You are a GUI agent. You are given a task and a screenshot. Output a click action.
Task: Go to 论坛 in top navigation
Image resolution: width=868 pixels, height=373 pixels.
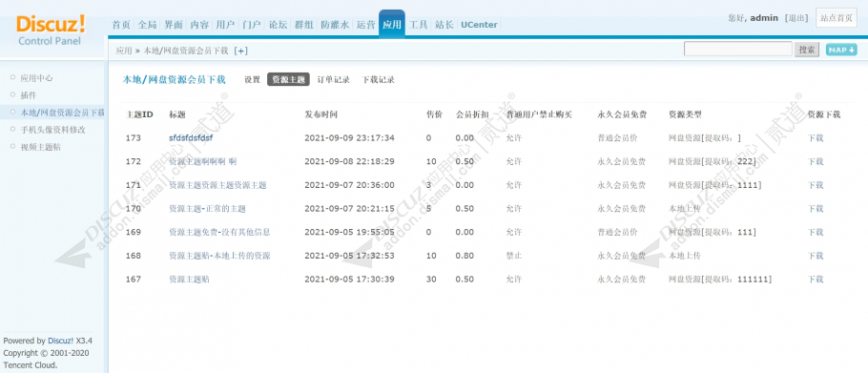(278, 25)
